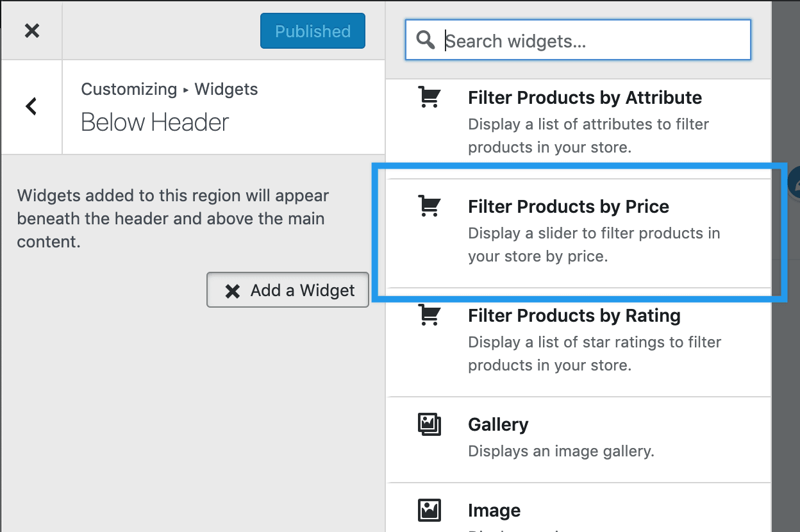The height and width of the screenshot is (532, 800).
Task: Click 'Display a slider to filter products' description
Action: pyautogui.click(x=594, y=245)
